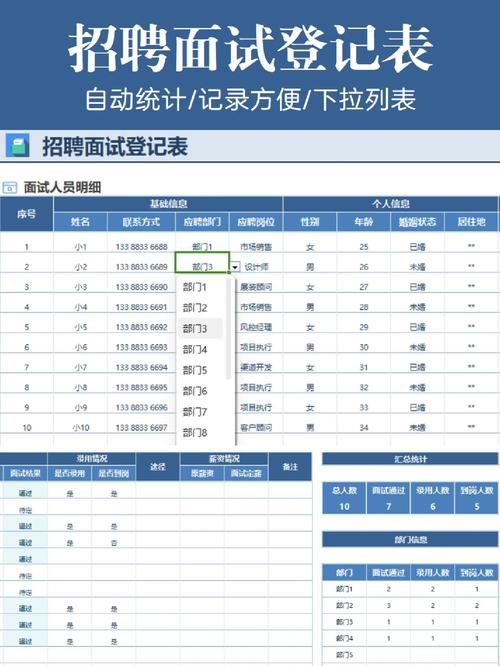Click the 应聘部门 column header

[x=202, y=222]
